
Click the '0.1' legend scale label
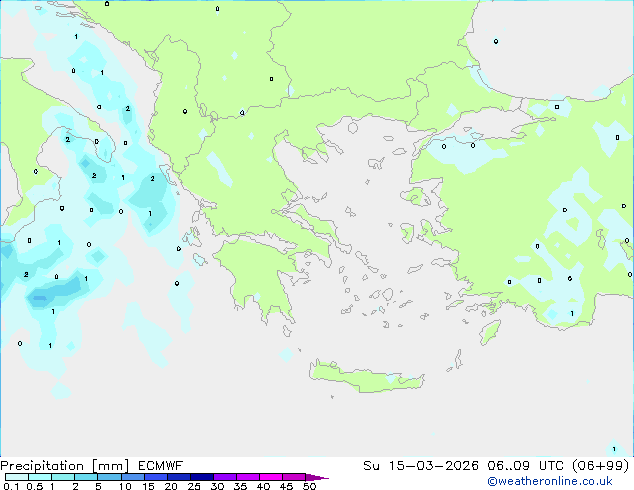(11, 486)
